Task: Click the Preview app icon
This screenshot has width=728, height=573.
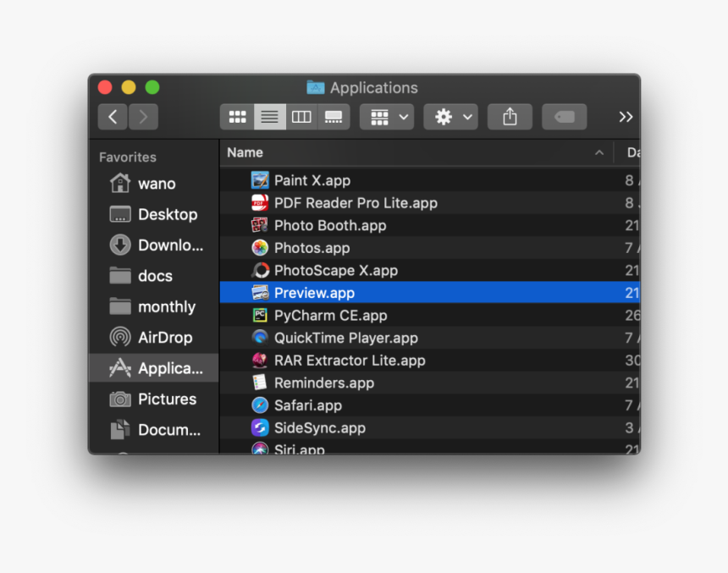Action: coord(260,293)
